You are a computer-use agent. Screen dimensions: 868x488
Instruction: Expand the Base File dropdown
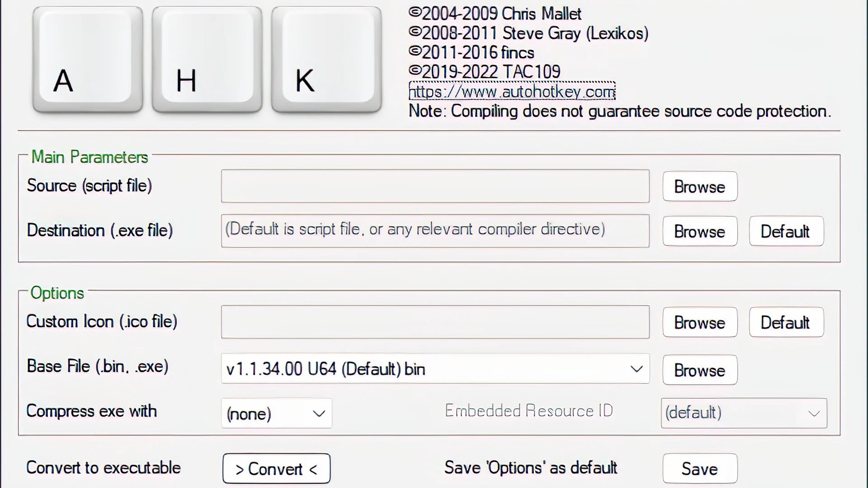[636, 369]
